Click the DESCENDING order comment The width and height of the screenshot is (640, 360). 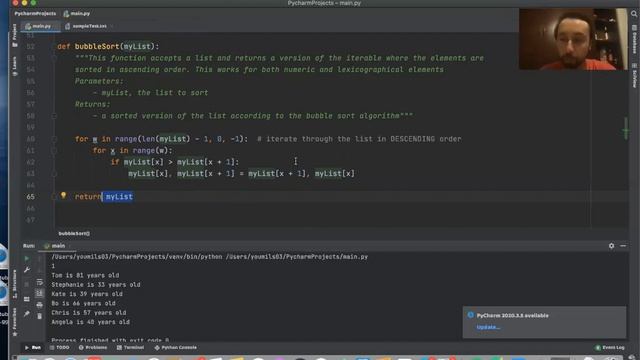359,139
